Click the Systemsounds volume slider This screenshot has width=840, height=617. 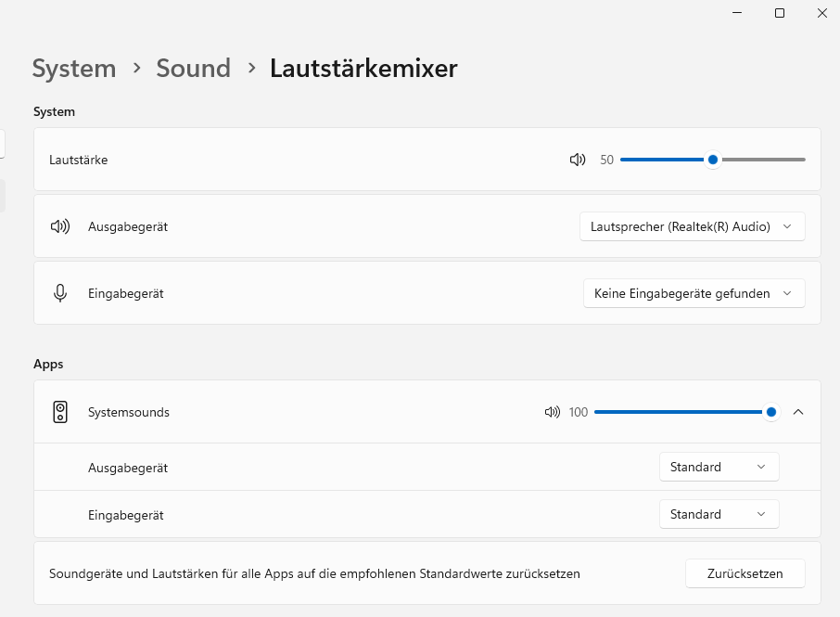coord(682,412)
